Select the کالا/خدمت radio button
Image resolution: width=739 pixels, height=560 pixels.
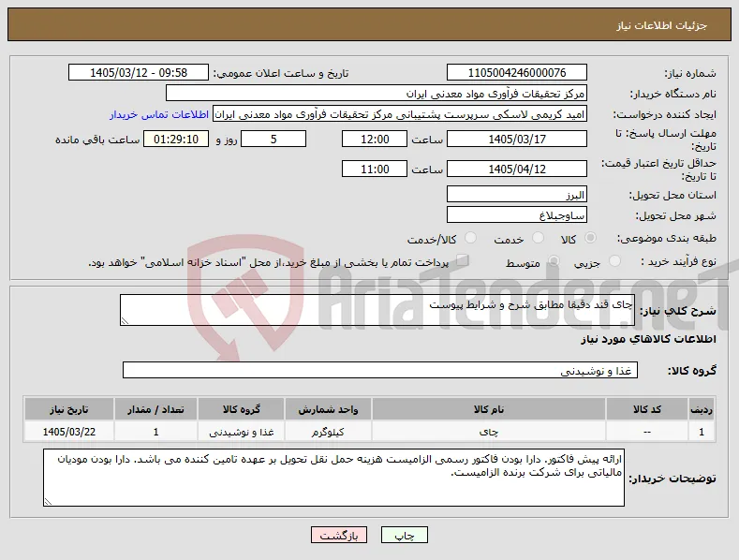470,238
